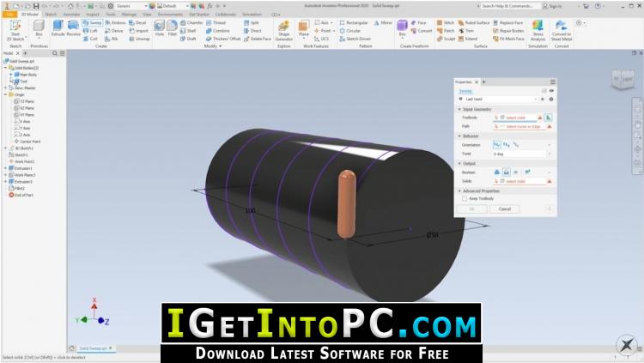Expand the Solid Bodies node in browser
Viewport: 644px width, 363px height.
coord(6,68)
